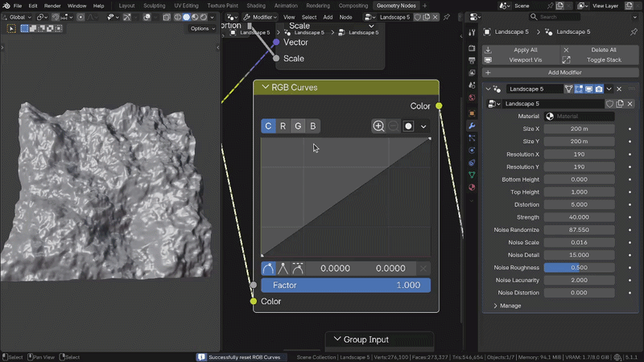This screenshot has height=362, width=644.
Task: Open the Render properties tab icon
Action: coord(472,48)
